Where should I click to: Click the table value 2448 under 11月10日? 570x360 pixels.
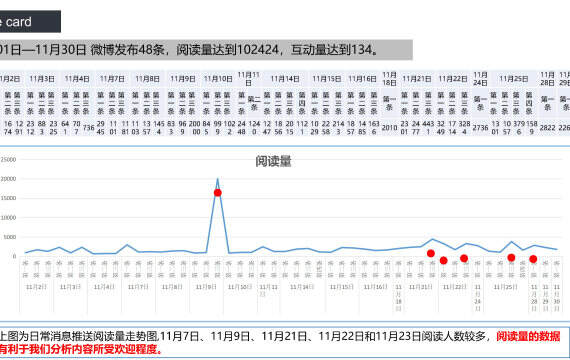(x=241, y=128)
